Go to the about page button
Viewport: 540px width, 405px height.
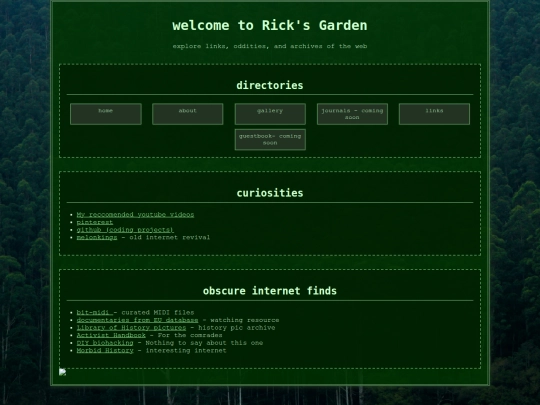(188, 114)
